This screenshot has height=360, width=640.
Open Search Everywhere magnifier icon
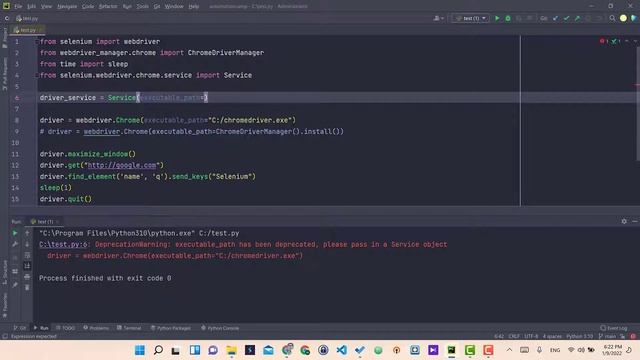click(x=612, y=18)
